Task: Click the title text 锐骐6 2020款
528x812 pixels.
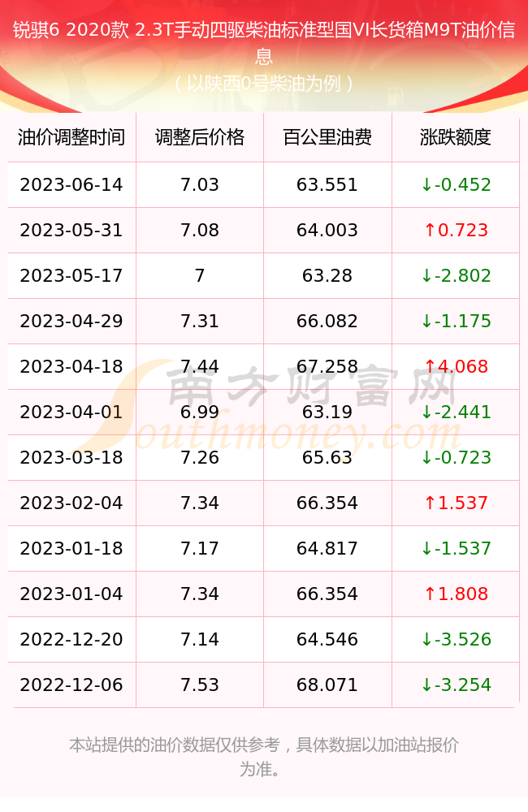Action: (x=71, y=30)
